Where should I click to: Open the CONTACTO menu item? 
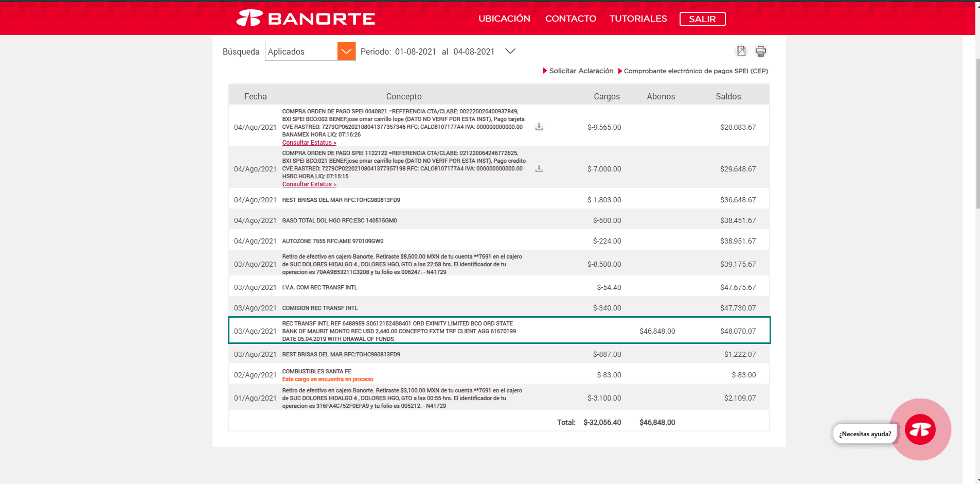pyautogui.click(x=571, y=19)
